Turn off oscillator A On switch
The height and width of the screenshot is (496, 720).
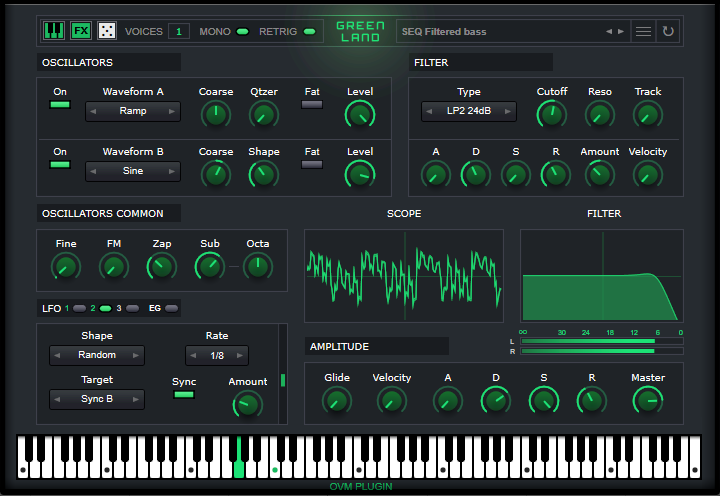pos(60,104)
